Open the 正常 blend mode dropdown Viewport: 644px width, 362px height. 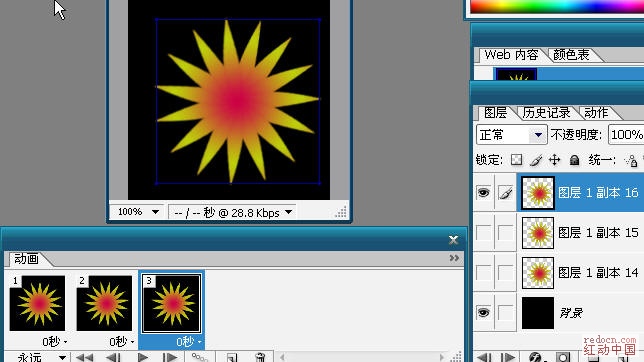511,134
